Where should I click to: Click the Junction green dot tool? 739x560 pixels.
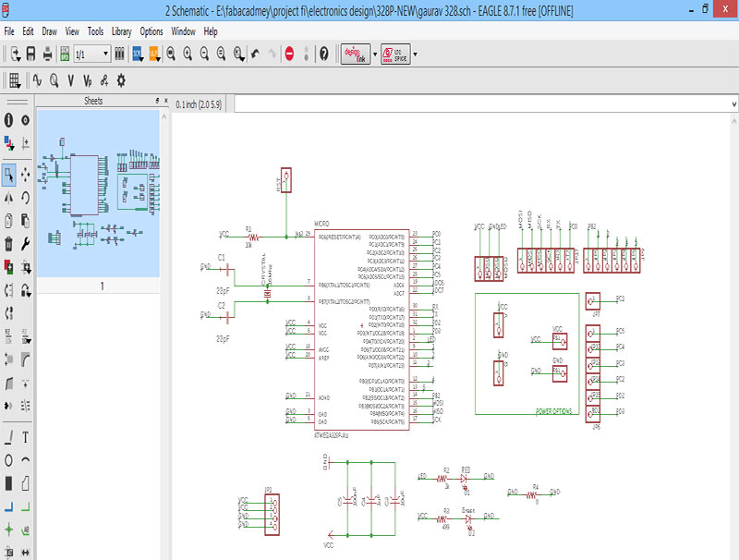pyautogui.click(x=8, y=530)
